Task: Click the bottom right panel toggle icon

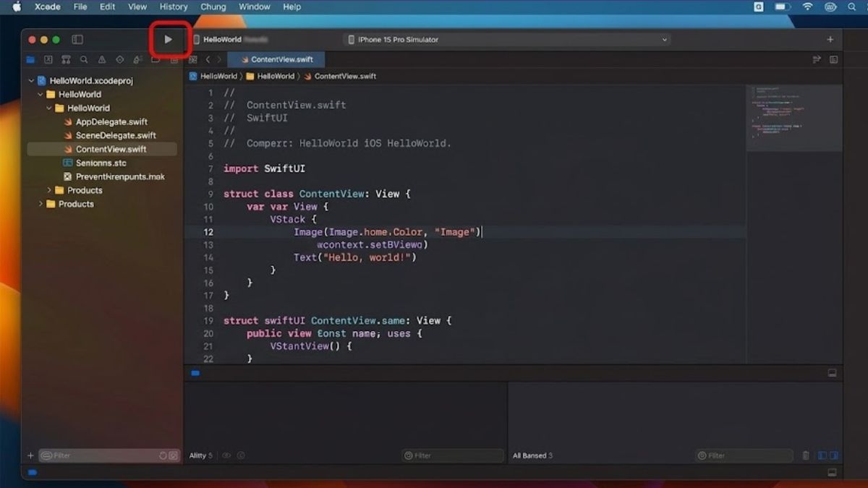Action: [832, 472]
